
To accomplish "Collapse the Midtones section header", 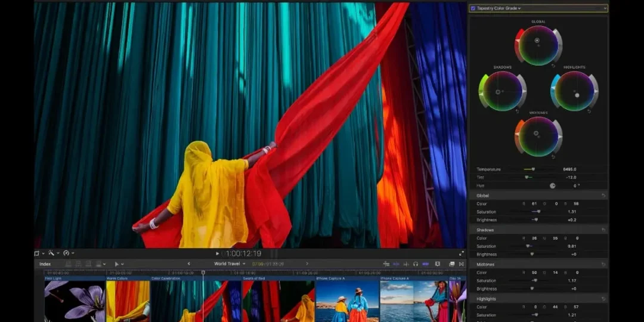I will pyautogui.click(x=538, y=265).
